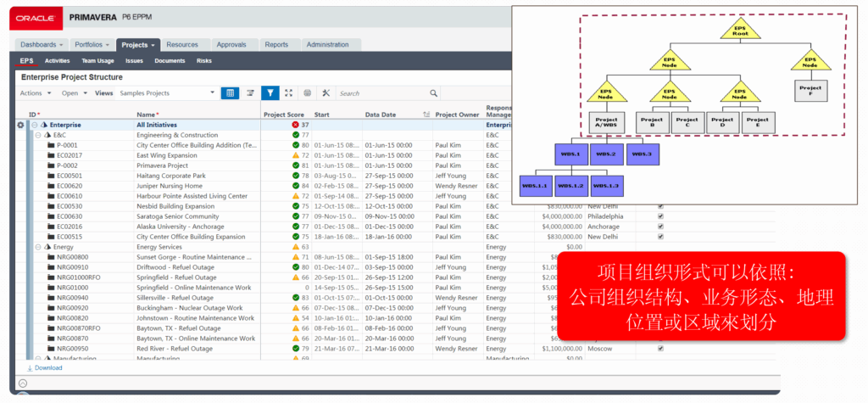Collapse the Energy tree node
The image size is (868, 403).
coord(38,247)
